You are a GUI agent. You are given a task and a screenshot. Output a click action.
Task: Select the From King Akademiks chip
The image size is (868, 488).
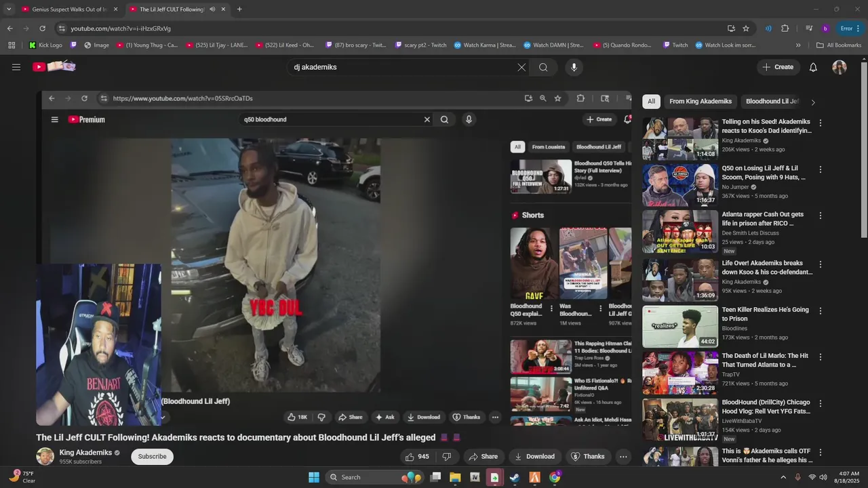701,102
